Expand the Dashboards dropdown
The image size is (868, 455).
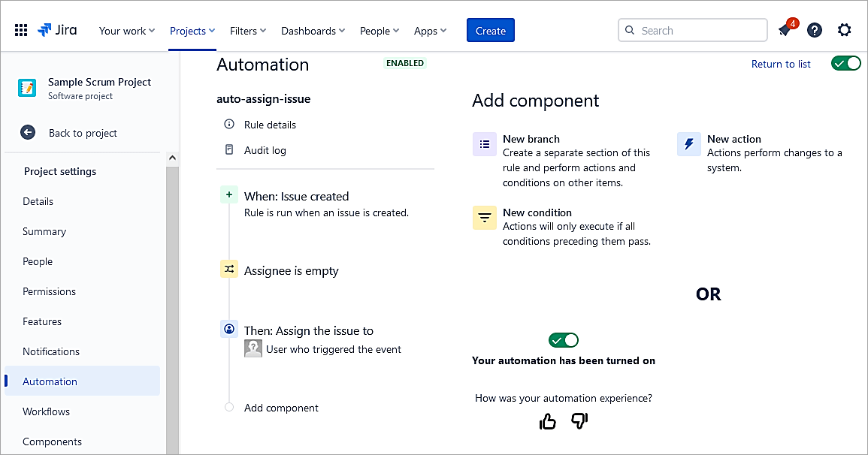point(313,31)
